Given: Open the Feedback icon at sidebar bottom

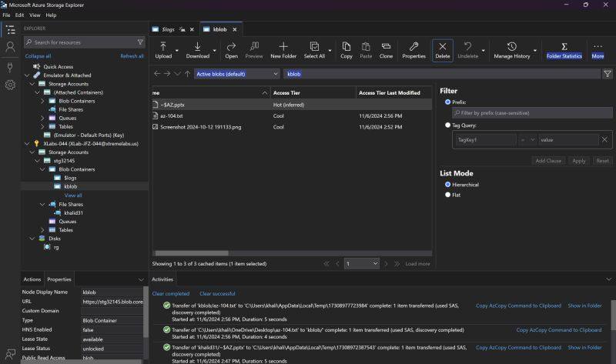Looking at the screenshot, I should [10, 354].
